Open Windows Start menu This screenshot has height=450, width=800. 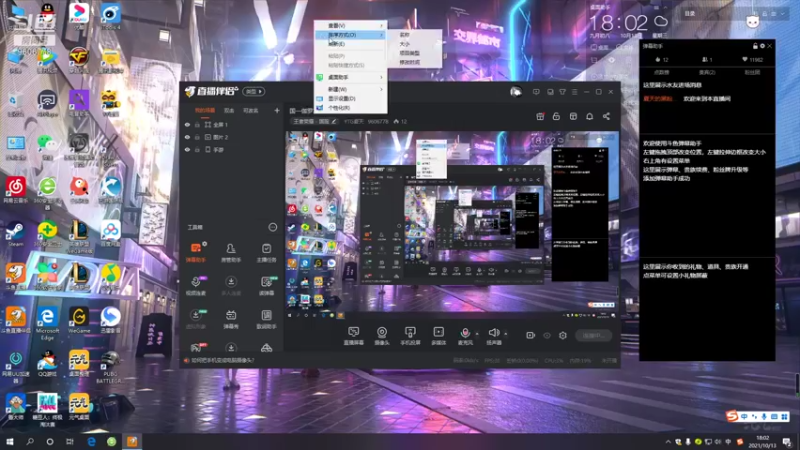pos(9,442)
